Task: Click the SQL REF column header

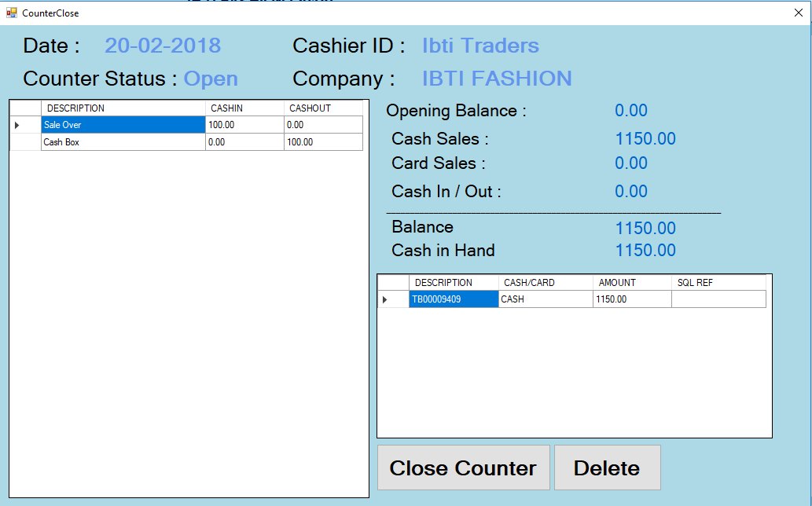Action: pos(718,283)
